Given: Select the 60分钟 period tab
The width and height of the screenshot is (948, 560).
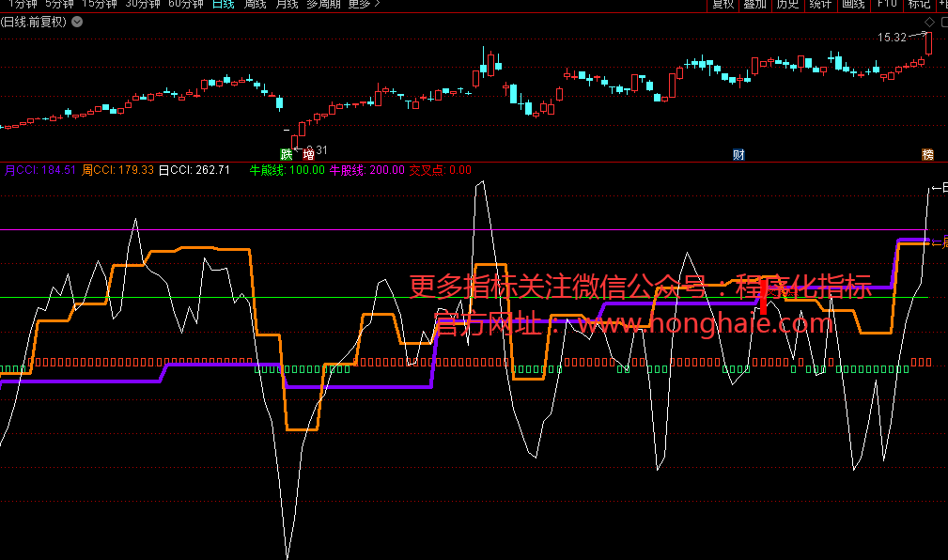Looking at the screenshot, I should point(186,4).
